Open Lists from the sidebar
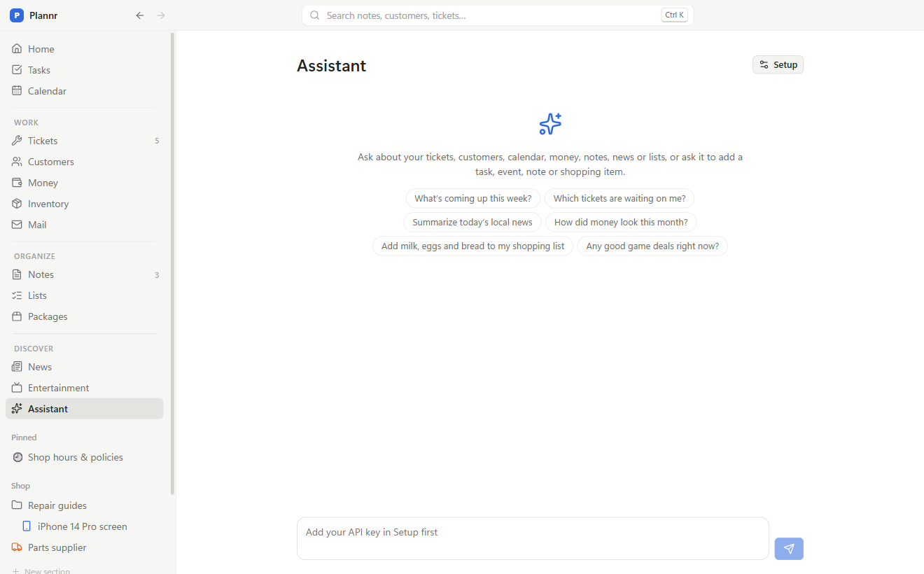The image size is (924, 574). [x=84, y=295]
